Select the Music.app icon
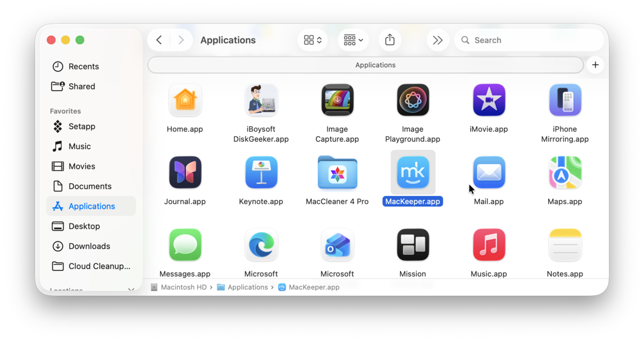Screen dimensions: 644x342 (489, 245)
